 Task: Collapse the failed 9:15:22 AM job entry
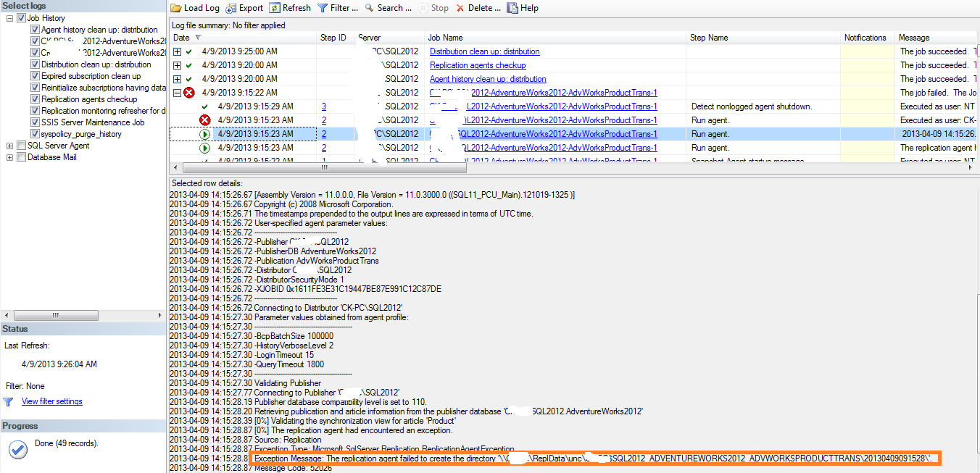tap(177, 92)
